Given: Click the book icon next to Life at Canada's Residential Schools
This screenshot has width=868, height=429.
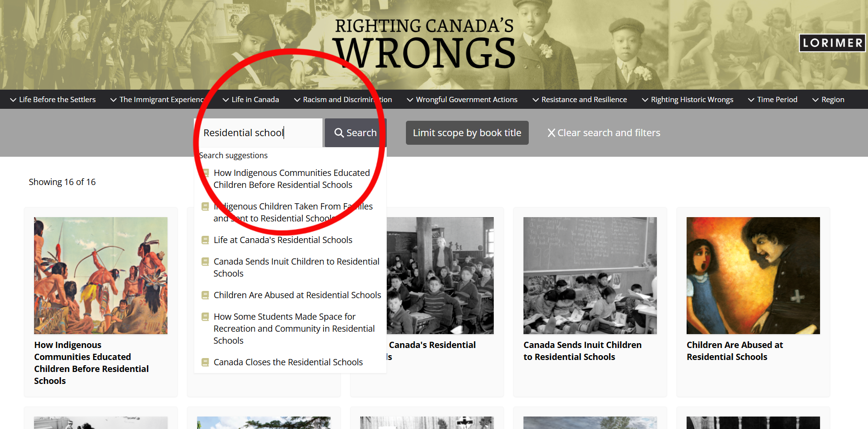Looking at the screenshot, I should pyautogui.click(x=205, y=240).
